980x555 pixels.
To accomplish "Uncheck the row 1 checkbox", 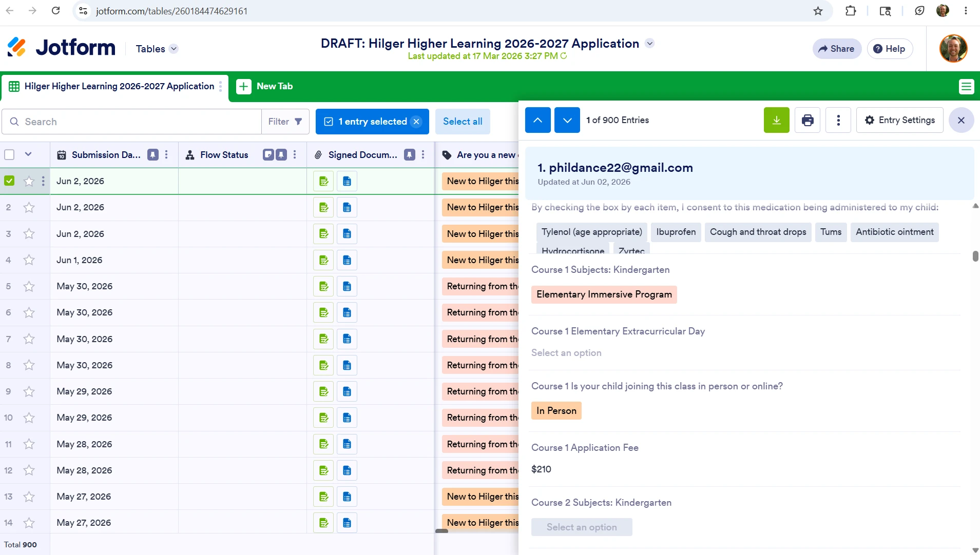I will tap(9, 181).
